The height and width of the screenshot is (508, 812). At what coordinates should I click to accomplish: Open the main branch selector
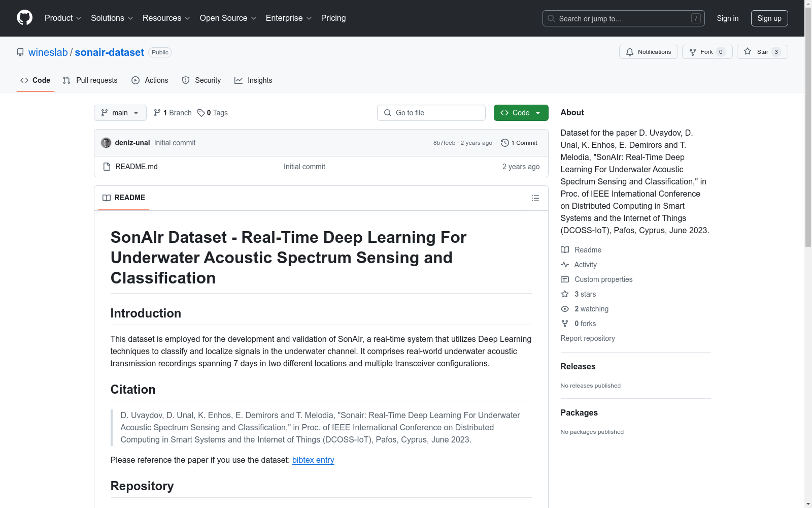click(120, 113)
